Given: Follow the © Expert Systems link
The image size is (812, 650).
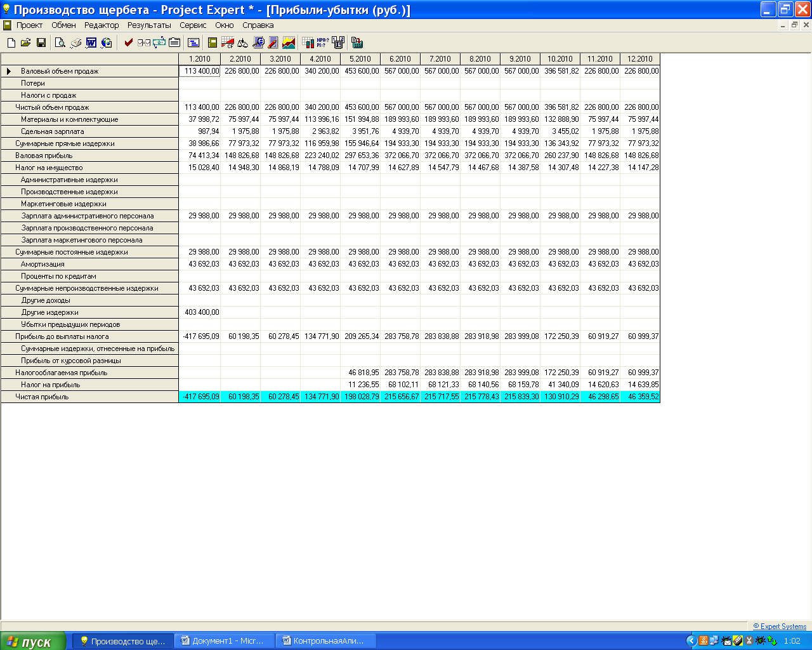Looking at the screenshot, I should pyautogui.click(x=780, y=627).
